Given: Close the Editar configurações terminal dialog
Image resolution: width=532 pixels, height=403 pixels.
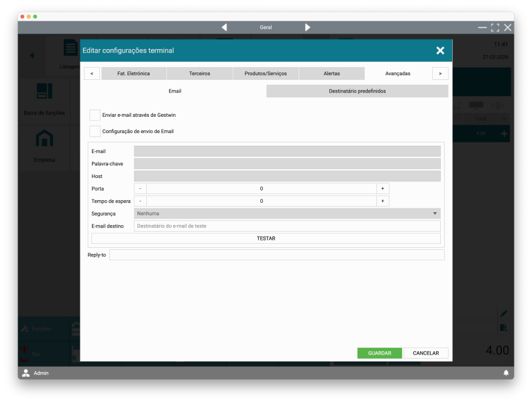Looking at the screenshot, I should point(440,50).
